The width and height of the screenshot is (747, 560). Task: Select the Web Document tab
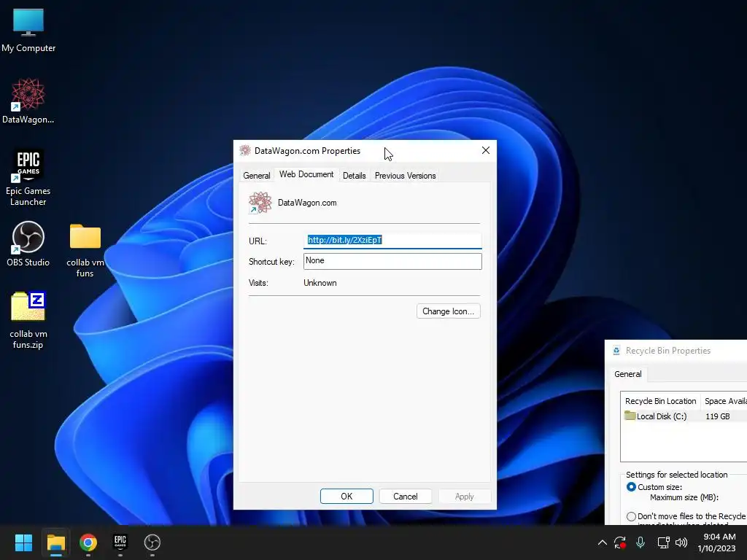coord(306,174)
